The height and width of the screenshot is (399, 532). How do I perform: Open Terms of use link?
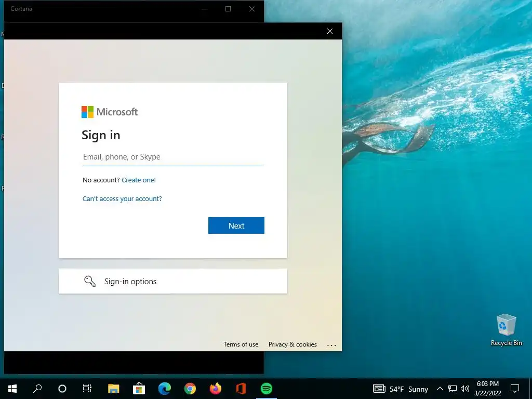point(241,344)
